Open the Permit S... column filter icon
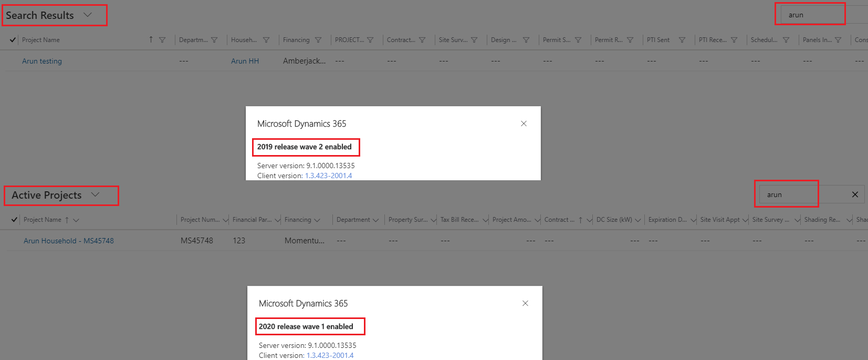The width and height of the screenshot is (868, 360). click(x=578, y=40)
